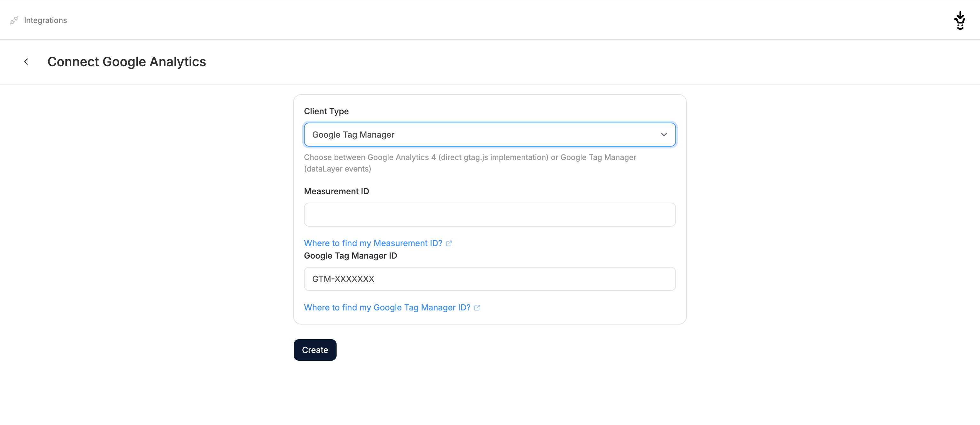Click the 'Connect Google Analytics' page heading
980x425 pixels.
tap(126, 62)
